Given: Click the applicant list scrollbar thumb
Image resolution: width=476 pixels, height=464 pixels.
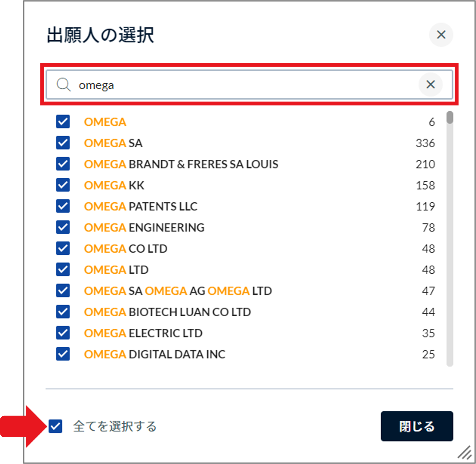Looking at the screenshot, I should tap(450, 117).
